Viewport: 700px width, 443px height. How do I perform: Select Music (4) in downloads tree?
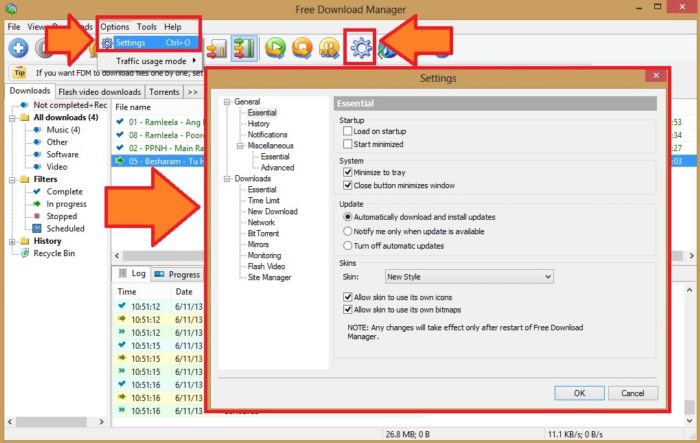point(63,130)
